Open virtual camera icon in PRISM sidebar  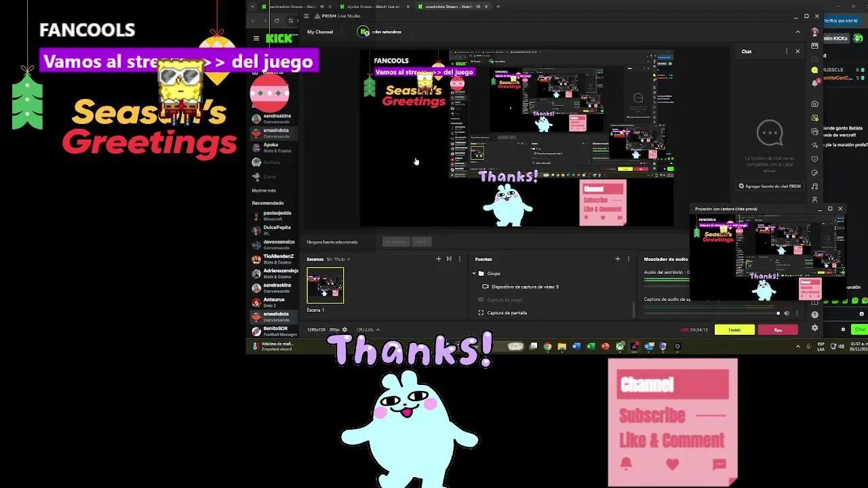pyautogui.click(x=814, y=118)
